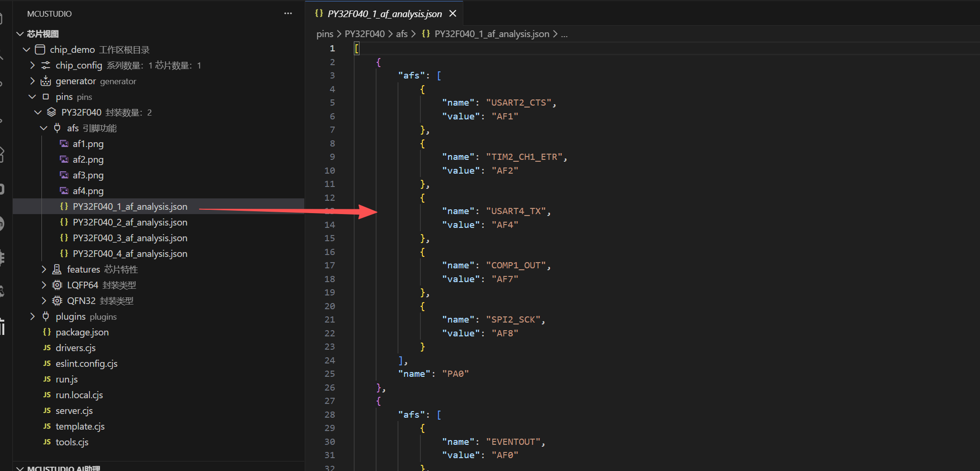The image size is (980, 471).
Task: Expand the plugins folder
Action: coord(32,316)
